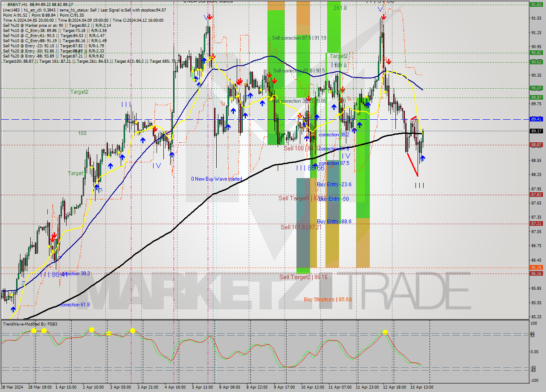Select the '261.8' Fibonacci label

(340, 8)
